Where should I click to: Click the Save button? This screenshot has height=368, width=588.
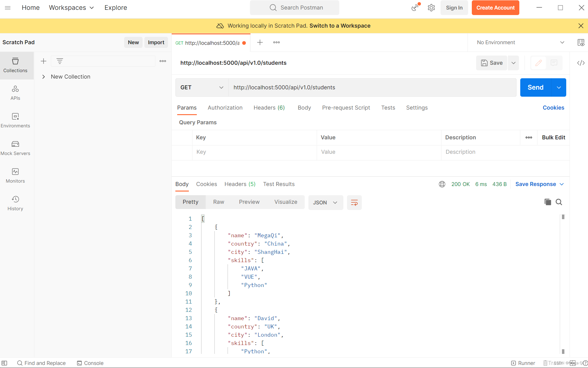point(491,63)
